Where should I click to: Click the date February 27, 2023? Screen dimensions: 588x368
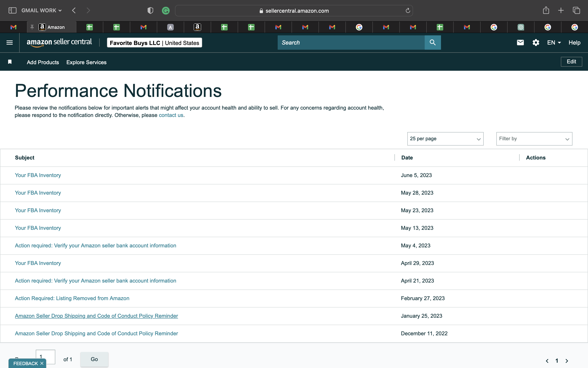coord(423,298)
